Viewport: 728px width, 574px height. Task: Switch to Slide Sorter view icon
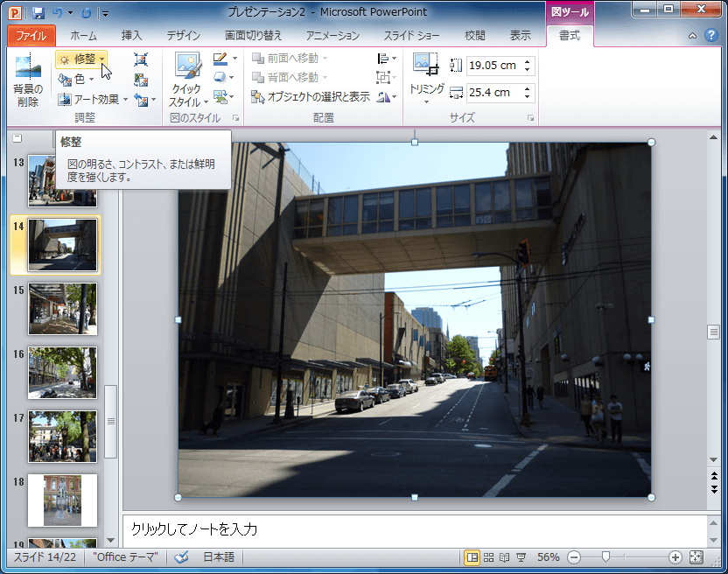tap(489, 557)
